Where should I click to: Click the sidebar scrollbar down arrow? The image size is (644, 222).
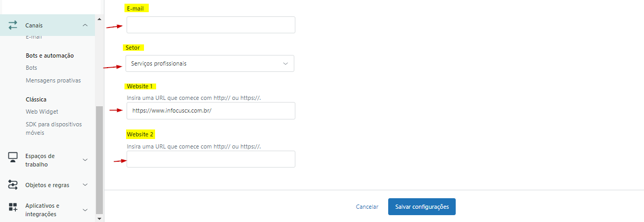pyautogui.click(x=99, y=217)
